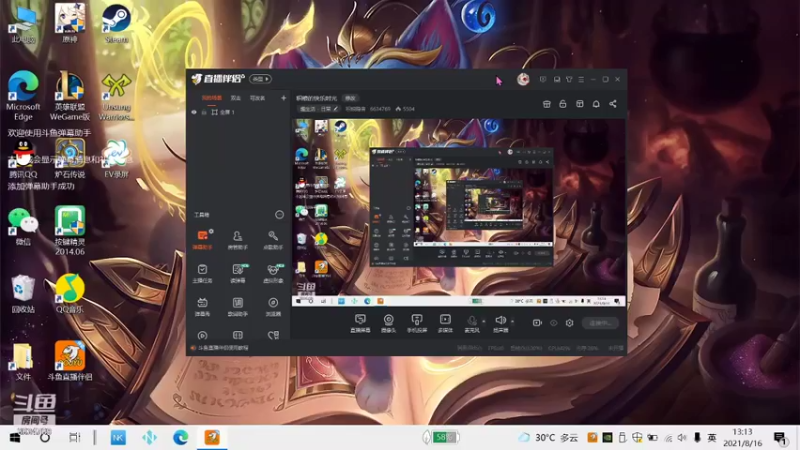This screenshot has width=800, height=450.
Task: Open the mode switch pill beside app logo
Action: tap(260, 79)
